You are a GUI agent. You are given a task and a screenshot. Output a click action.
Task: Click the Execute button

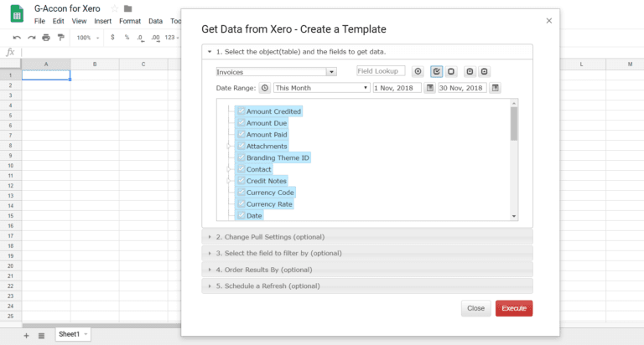click(x=514, y=308)
